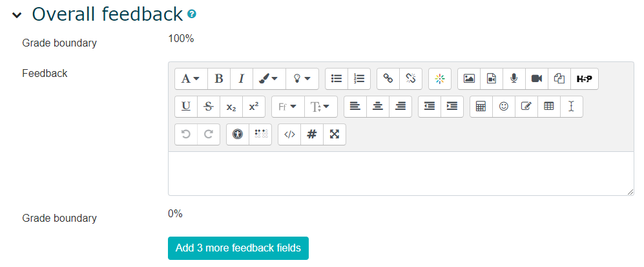The width and height of the screenshot is (644, 267).
Task: Insert a link using the link icon
Action: [388, 79]
